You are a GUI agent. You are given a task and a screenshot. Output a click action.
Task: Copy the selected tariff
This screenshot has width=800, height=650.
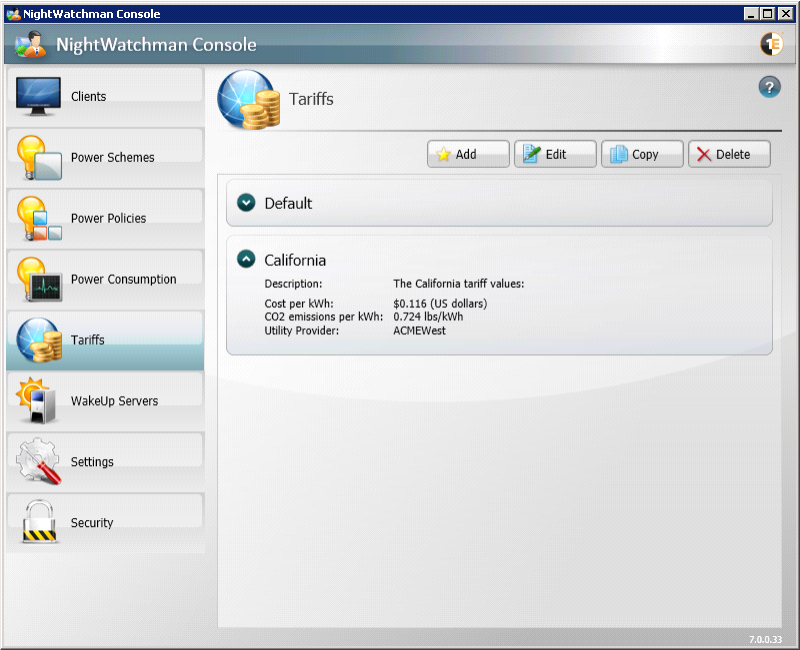(642, 154)
